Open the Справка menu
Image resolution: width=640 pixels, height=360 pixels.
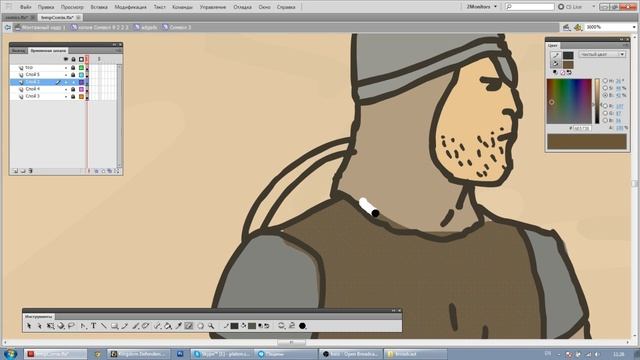(x=286, y=7)
